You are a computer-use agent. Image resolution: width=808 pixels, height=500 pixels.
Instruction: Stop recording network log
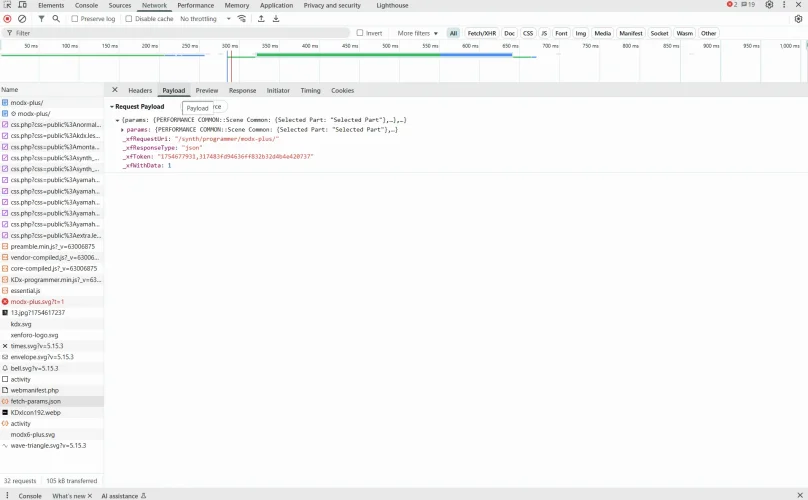tap(7, 19)
